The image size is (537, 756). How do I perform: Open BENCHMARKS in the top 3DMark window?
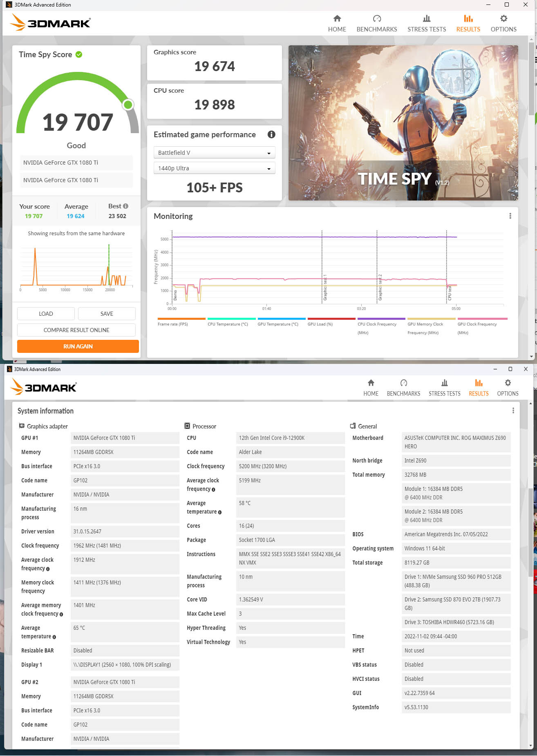click(x=377, y=24)
